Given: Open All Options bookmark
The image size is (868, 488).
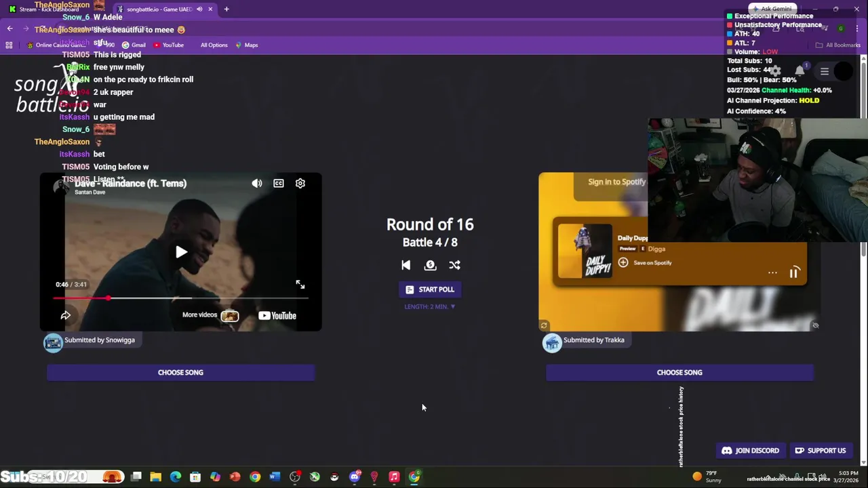Looking at the screenshot, I should coord(214,45).
